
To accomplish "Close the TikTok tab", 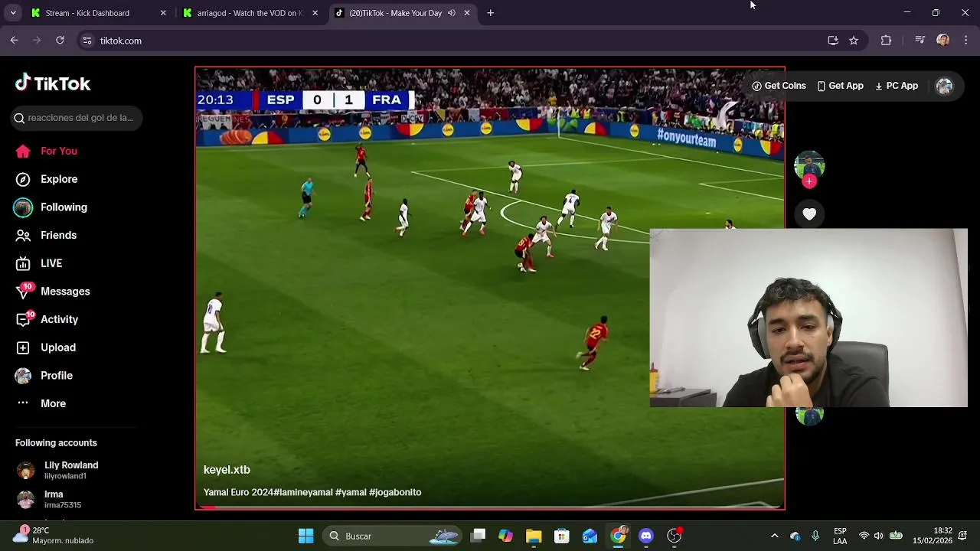I will [x=466, y=13].
